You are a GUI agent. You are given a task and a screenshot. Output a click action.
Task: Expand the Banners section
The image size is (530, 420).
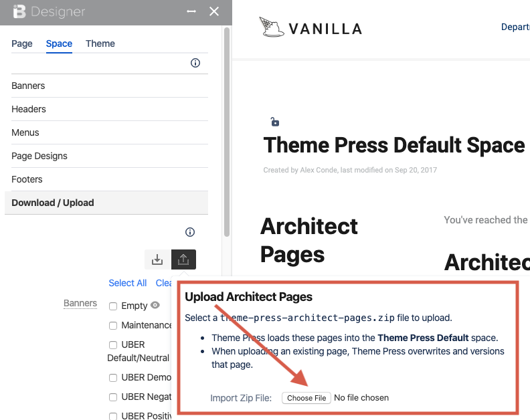[110, 86]
